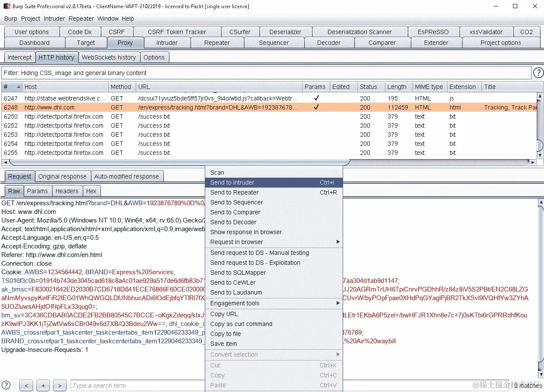The image size is (544, 392).
Task: Switch to the User options tab
Action: pos(31,32)
